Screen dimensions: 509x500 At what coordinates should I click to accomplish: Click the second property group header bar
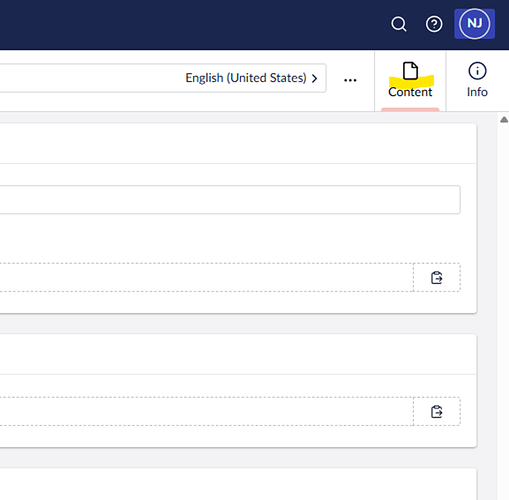[238, 354]
